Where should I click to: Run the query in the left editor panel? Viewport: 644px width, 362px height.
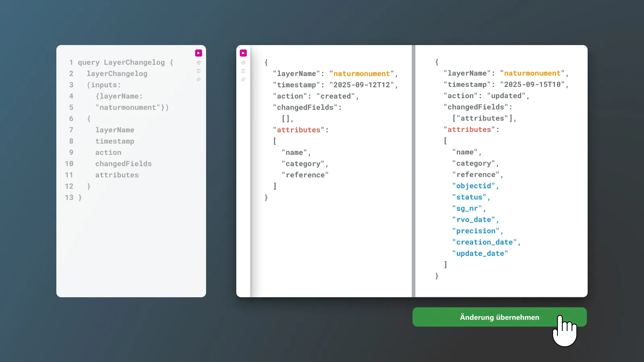point(198,53)
